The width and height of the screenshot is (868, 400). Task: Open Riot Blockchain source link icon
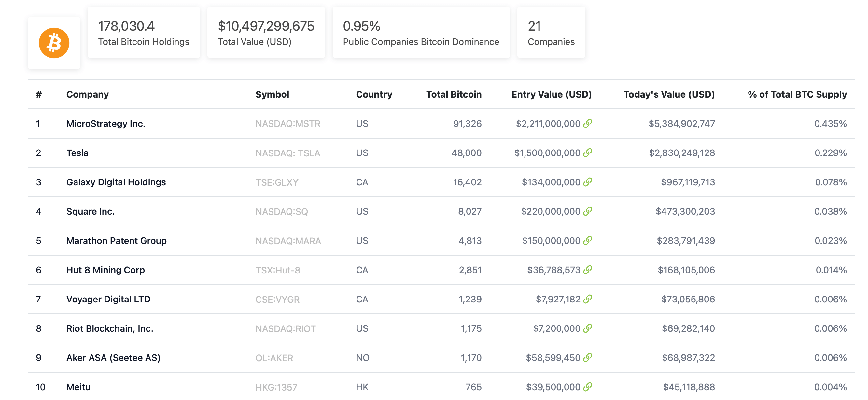[587, 328]
